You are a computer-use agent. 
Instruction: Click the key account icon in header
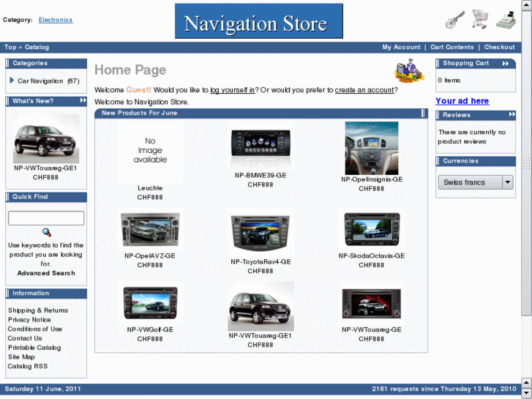(x=455, y=20)
